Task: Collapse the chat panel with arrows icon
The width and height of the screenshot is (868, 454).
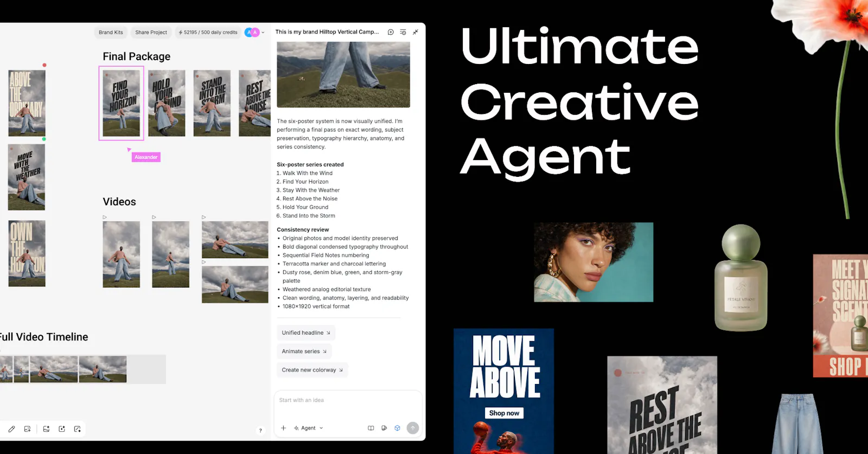Action: tap(416, 32)
